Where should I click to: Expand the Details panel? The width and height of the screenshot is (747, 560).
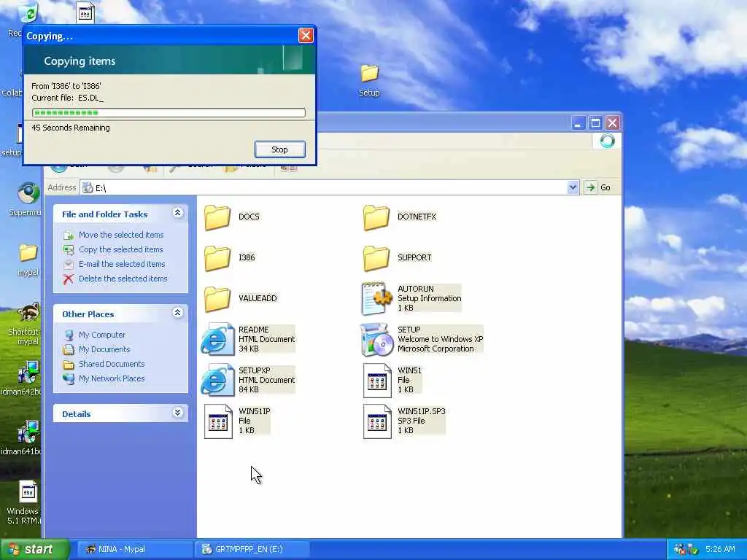coord(178,413)
